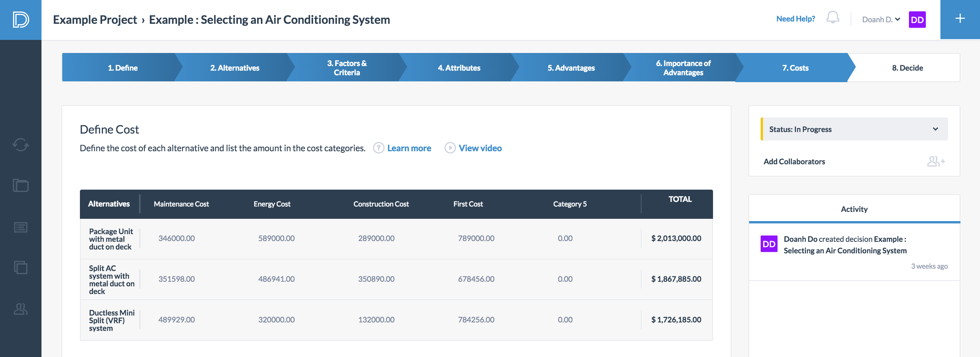Click Package Unit with metal duct alternative
980x357 pixels.
(111, 239)
